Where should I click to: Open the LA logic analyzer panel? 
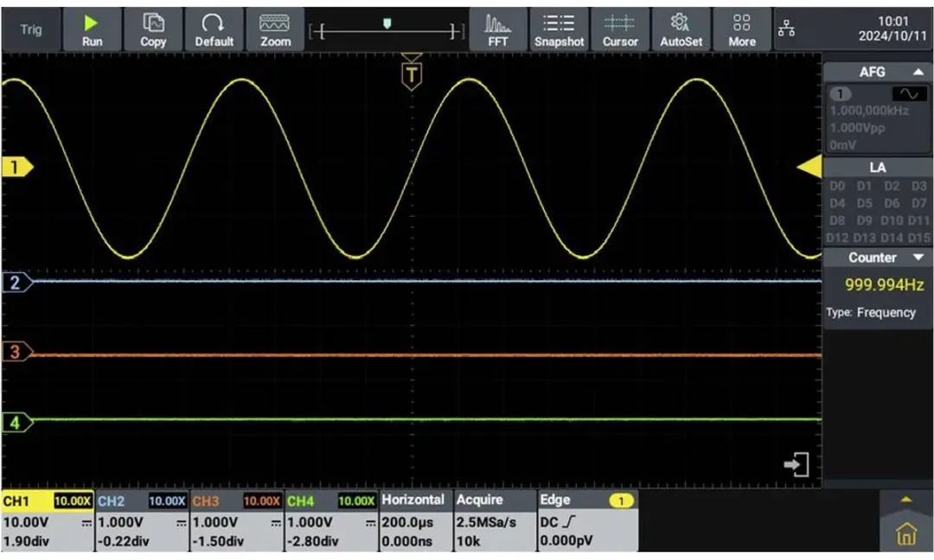click(x=878, y=168)
